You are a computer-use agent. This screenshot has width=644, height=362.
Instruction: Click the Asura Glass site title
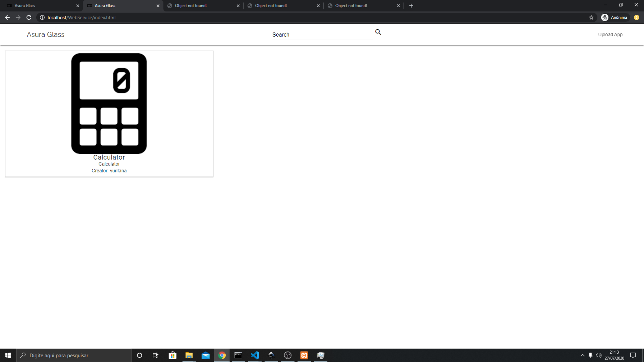coord(46,35)
